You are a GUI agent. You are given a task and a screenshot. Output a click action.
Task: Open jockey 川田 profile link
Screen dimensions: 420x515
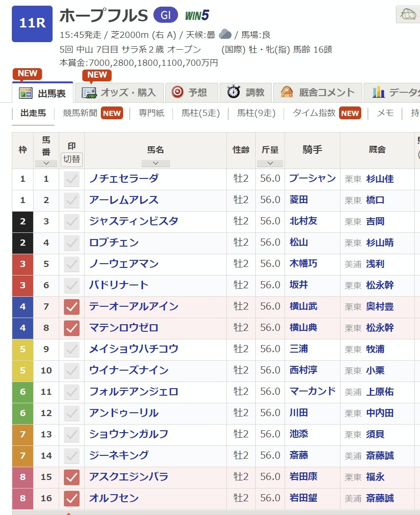tap(298, 413)
